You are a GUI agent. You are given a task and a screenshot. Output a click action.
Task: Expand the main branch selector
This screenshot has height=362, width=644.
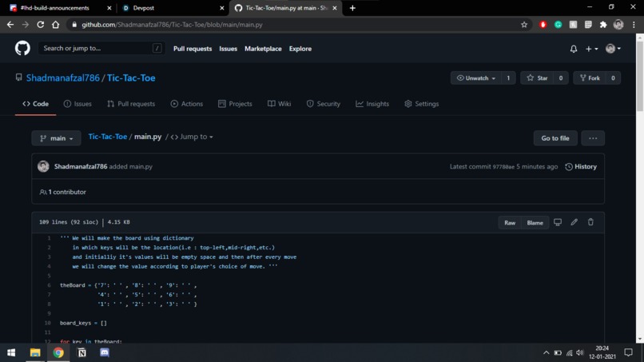click(x=56, y=138)
